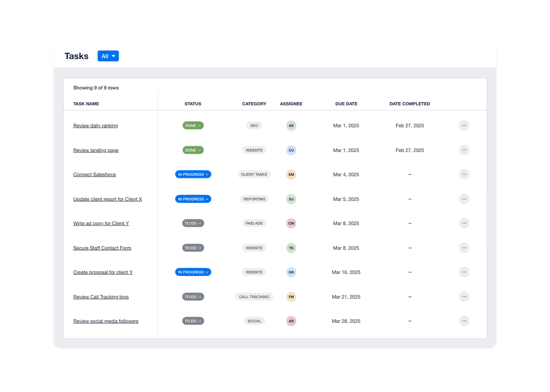Open assignee avatar AS on Review daily ranking
This screenshot has width=550, height=392.
point(291,125)
